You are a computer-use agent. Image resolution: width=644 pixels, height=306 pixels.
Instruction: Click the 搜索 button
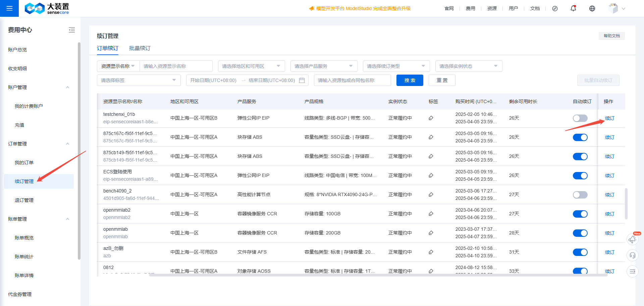pyautogui.click(x=410, y=80)
